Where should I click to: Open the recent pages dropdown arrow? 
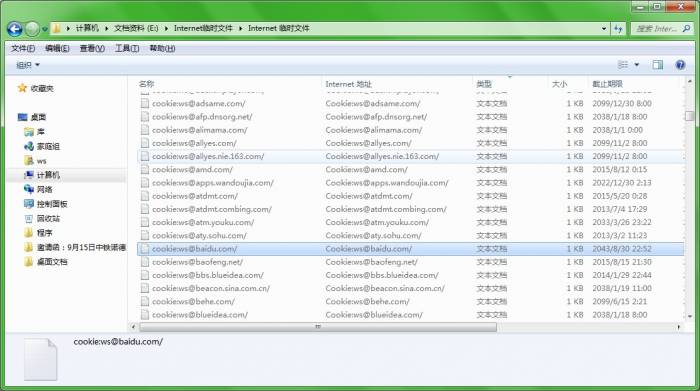tap(45, 29)
